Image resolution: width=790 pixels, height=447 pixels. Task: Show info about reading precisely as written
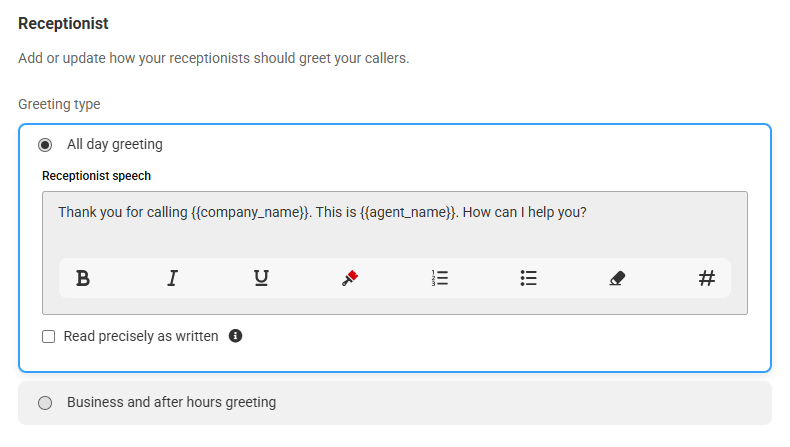pos(235,336)
